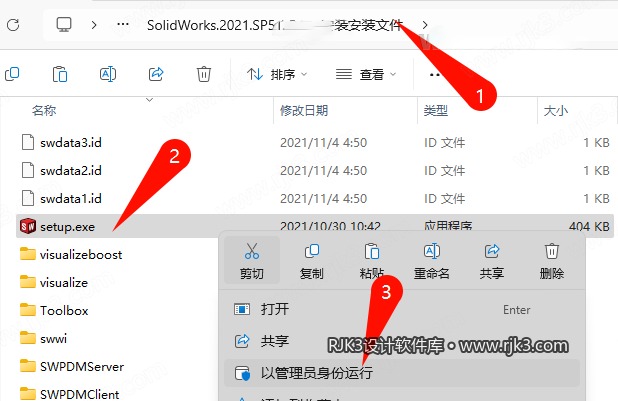The width and height of the screenshot is (618, 401).
Task: Show hidden path via breadcrumb ellipsis
Action: 123,24
